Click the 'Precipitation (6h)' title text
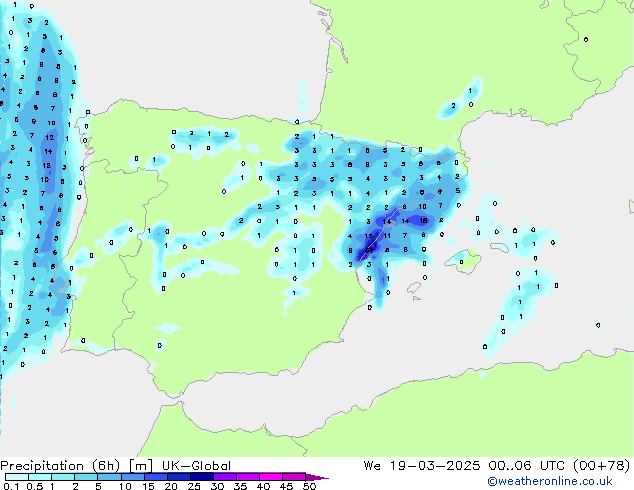Viewport: 634px width, 490px height. point(60,466)
